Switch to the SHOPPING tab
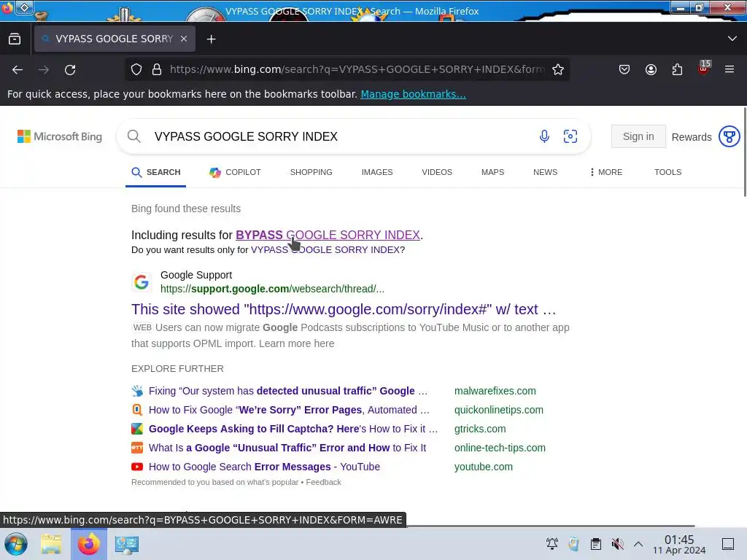 [x=311, y=172]
